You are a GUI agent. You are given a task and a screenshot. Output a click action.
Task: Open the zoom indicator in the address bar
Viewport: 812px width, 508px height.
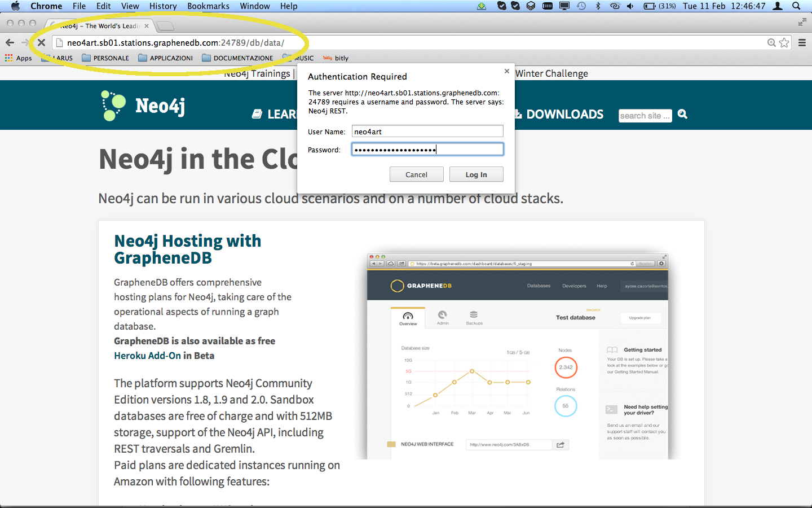(771, 42)
